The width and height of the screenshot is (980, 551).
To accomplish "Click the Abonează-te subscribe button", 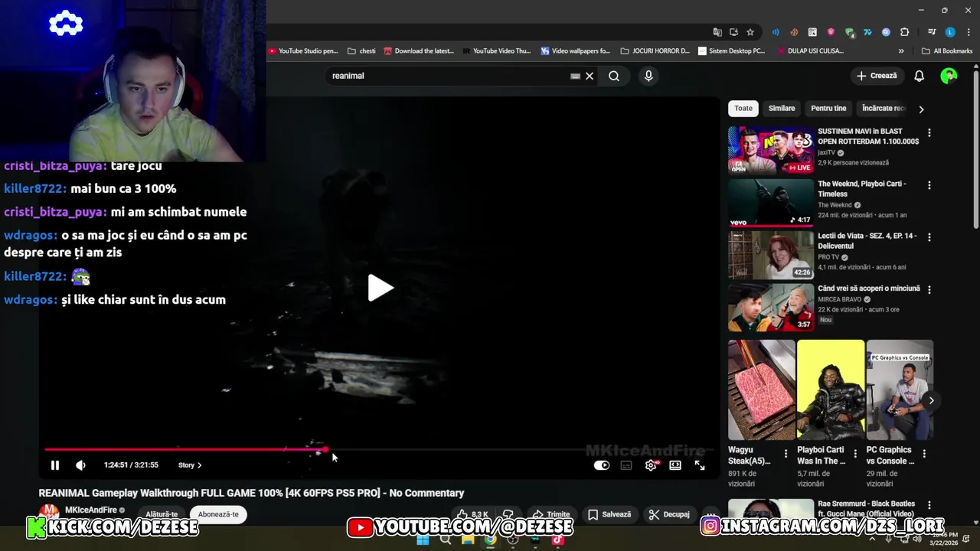I will (218, 514).
